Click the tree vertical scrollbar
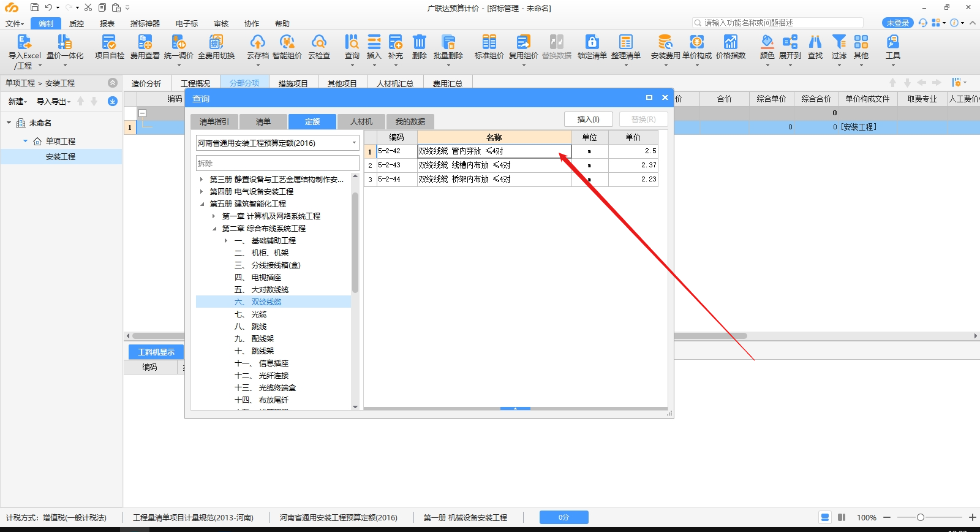This screenshot has width=980, height=532. pos(355,243)
